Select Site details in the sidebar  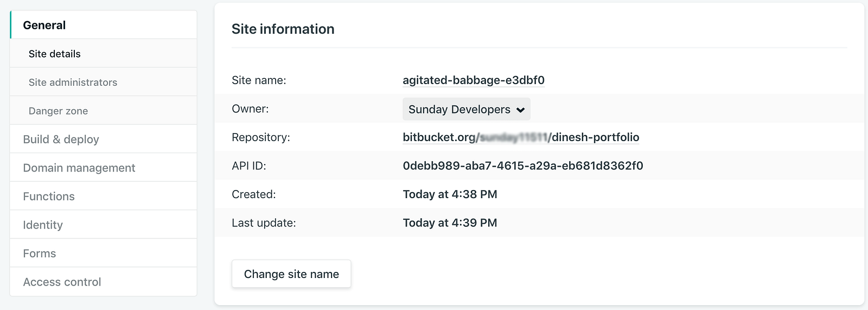pos(55,54)
